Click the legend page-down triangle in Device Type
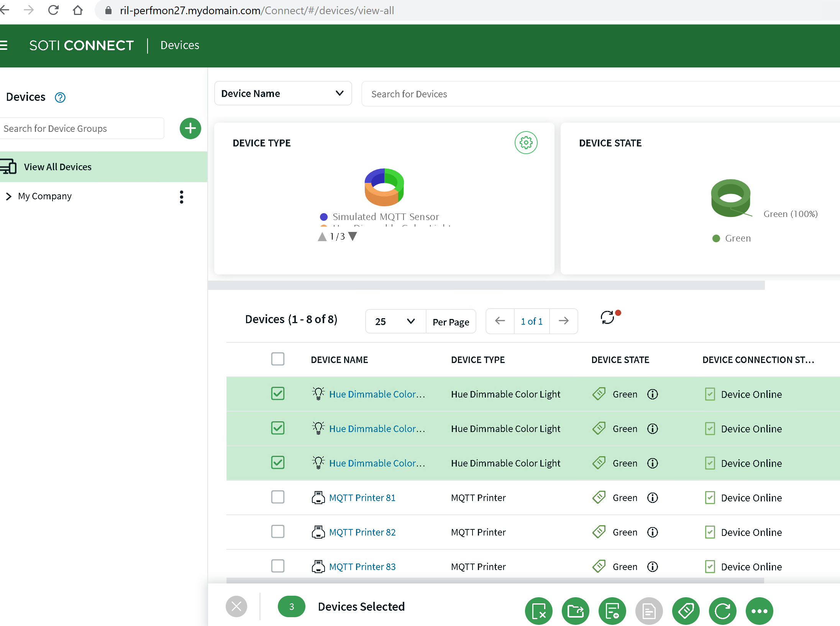 [353, 237]
